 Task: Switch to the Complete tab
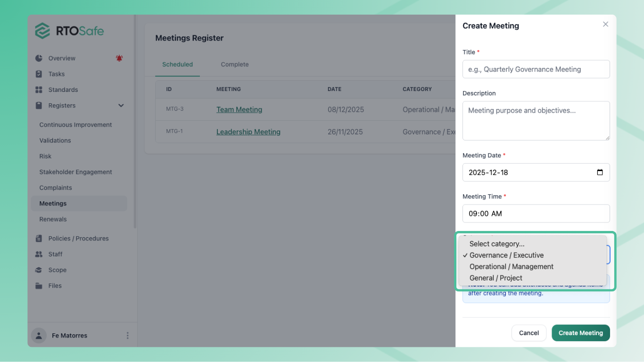click(234, 65)
